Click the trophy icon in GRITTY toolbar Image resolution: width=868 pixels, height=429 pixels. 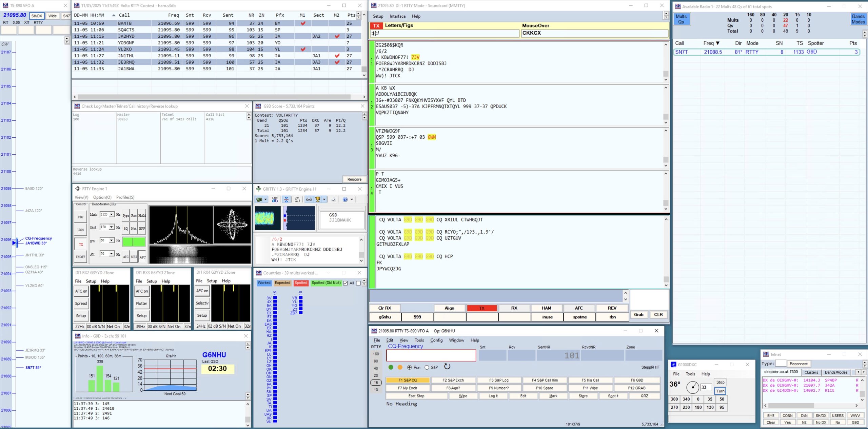318,199
